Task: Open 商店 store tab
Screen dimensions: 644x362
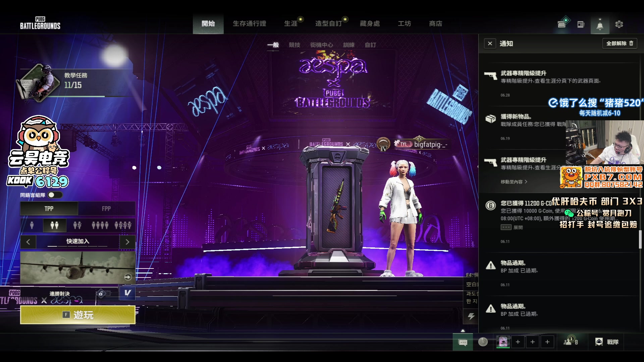Action: point(435,23)
